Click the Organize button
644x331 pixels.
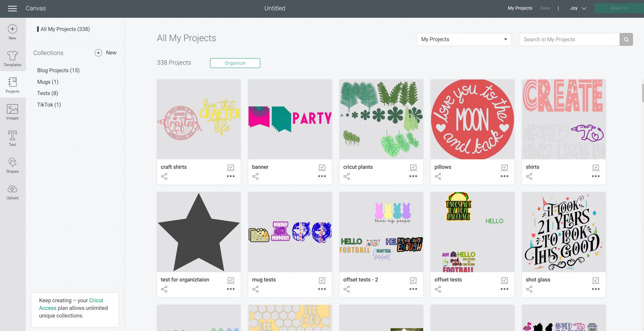point(235,63)
